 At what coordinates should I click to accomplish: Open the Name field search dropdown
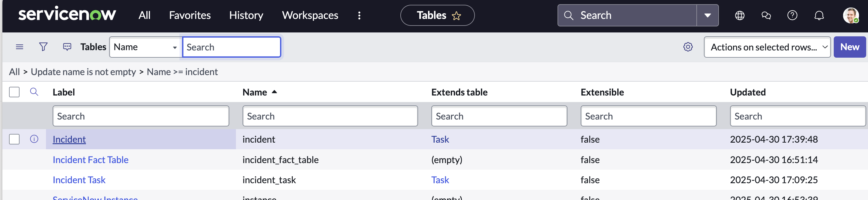[145, 47]
